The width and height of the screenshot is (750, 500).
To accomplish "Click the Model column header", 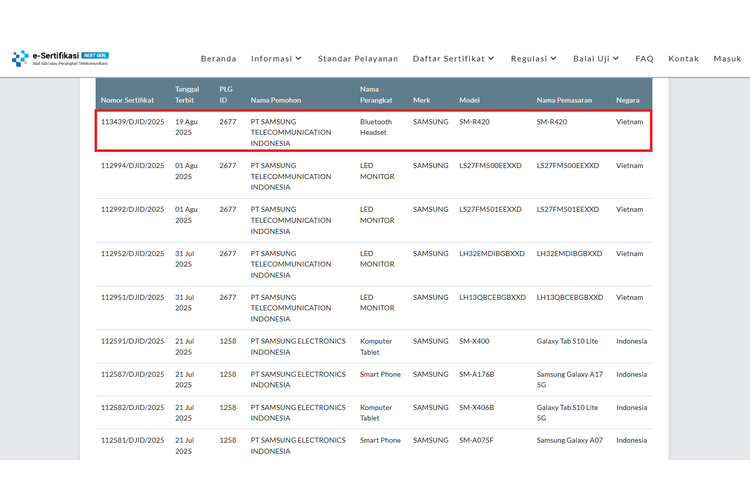I will point(469,100).
